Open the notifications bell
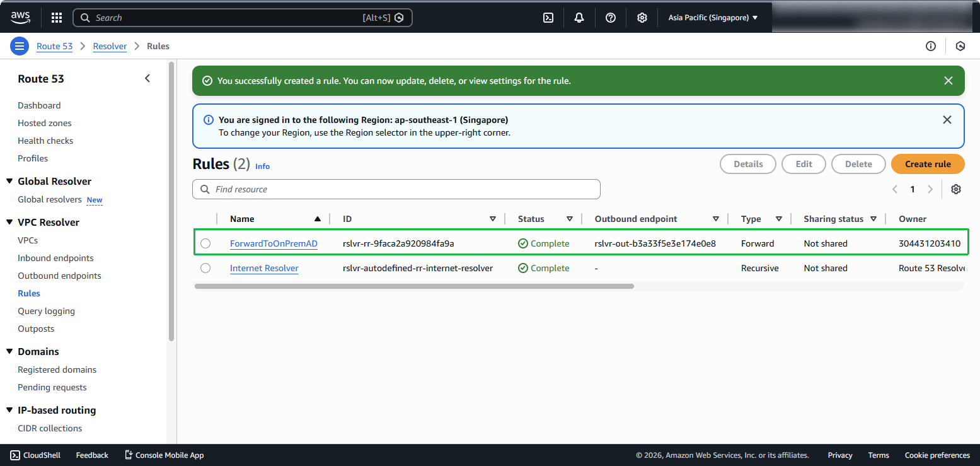This screenshot has height=466, width=980. click(x=579, y=18)
